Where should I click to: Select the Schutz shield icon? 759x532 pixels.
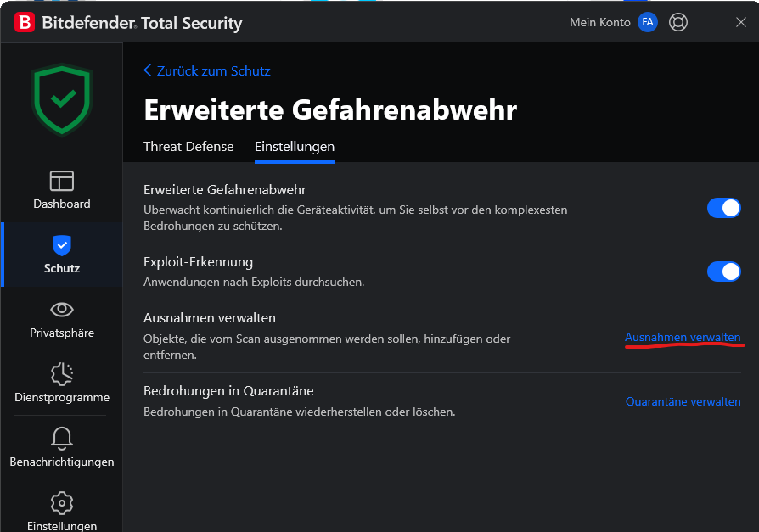pos(62,245)
